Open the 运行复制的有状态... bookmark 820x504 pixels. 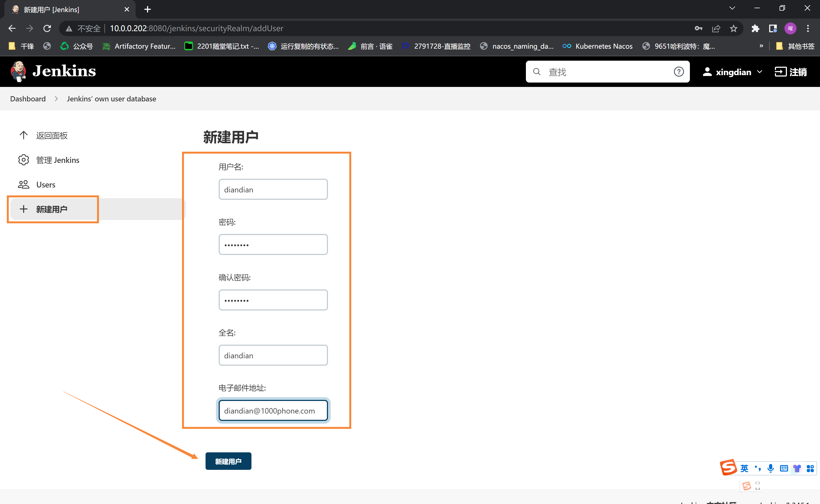(303, 46)
